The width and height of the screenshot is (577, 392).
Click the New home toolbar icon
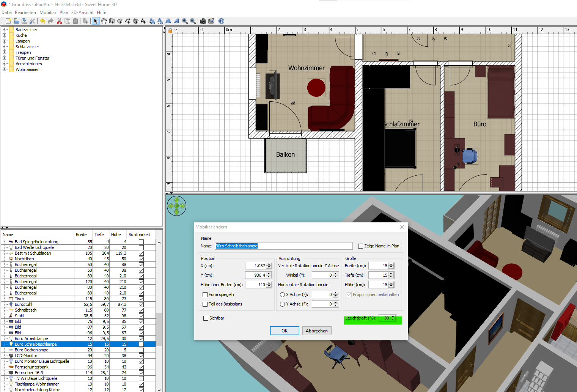8,21
